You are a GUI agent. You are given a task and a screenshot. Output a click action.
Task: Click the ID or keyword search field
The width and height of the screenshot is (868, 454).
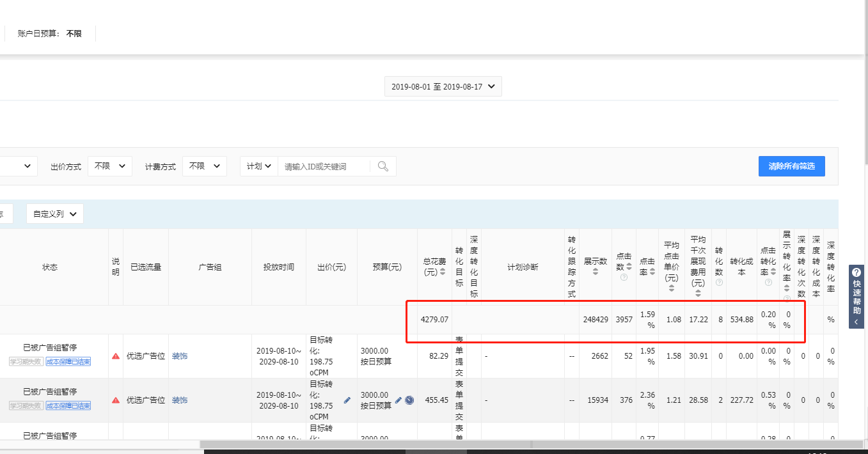tap(324, 166)
